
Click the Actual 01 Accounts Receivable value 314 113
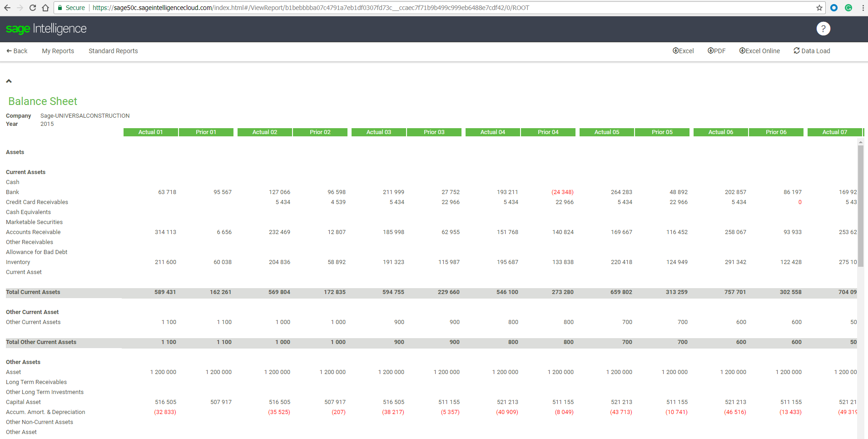(x=165, y=232)
